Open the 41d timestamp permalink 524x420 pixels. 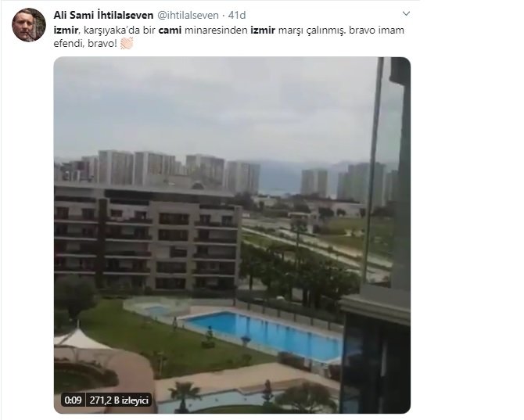(237, 15)
